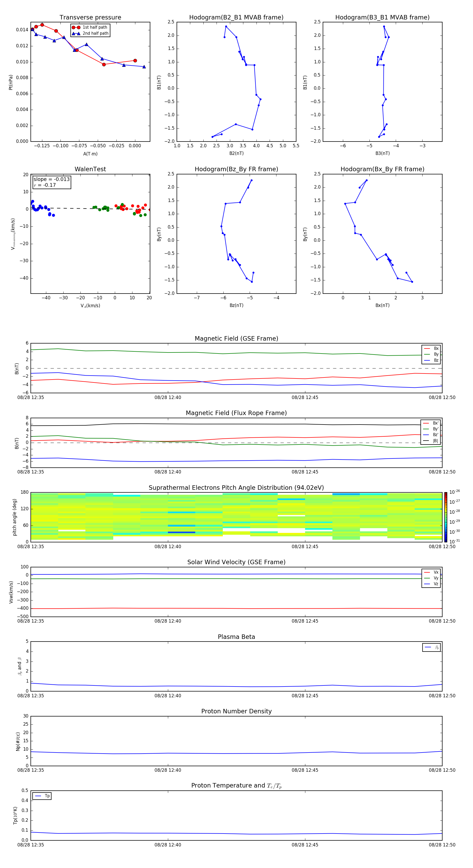The image size is (473, 868).
Task: Click the 'Transverse pressure' plot title
Action: [90, 18]
